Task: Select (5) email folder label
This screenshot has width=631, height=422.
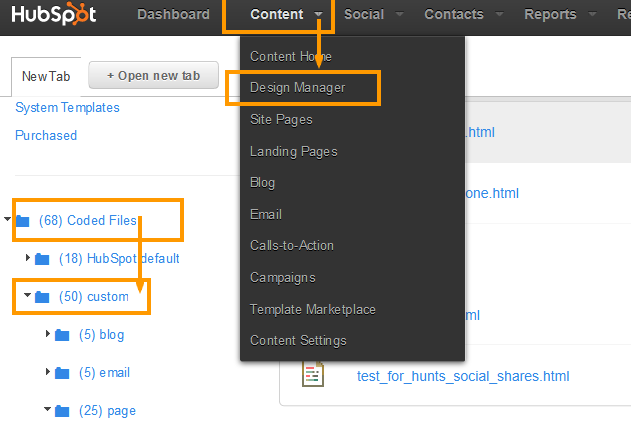Action: click(x=104, y=373)
